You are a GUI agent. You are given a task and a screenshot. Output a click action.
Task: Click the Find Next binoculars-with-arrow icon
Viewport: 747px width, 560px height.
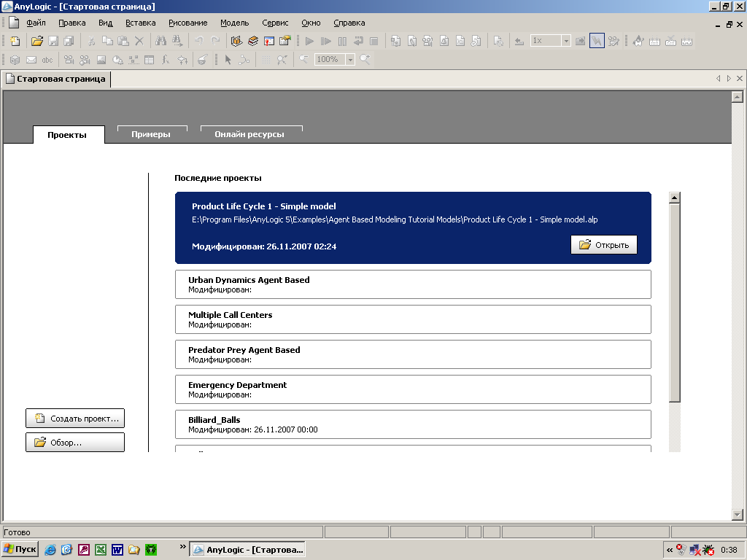click(x=177, y=41)
